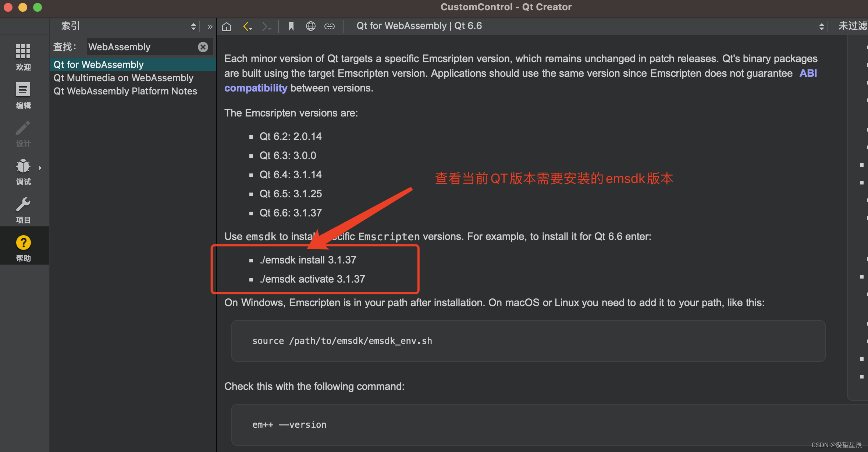This screenshot has height=452, width=868.
Task: Click the 'Qt 6.4: 3.1.14' list item
Action: (291, 175)
